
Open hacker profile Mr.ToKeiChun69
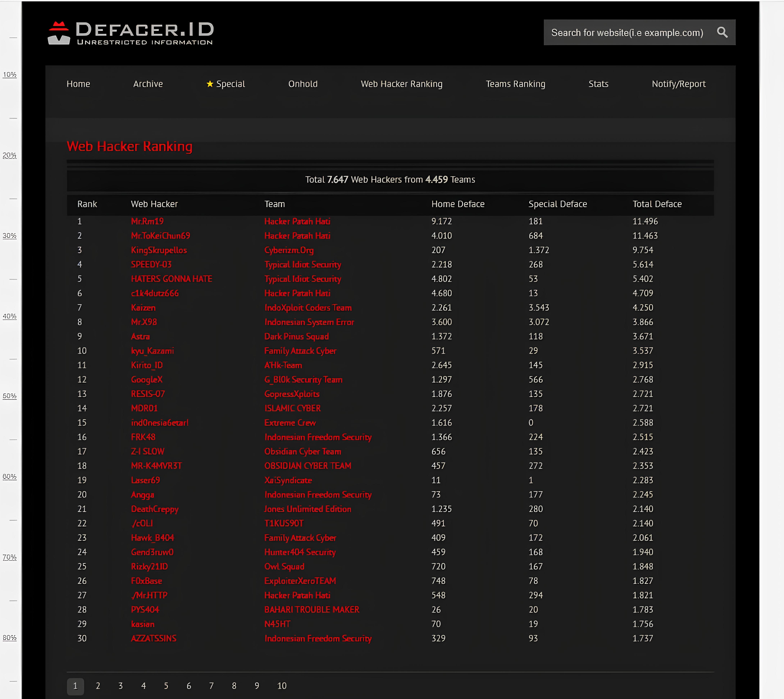(160, 236)
